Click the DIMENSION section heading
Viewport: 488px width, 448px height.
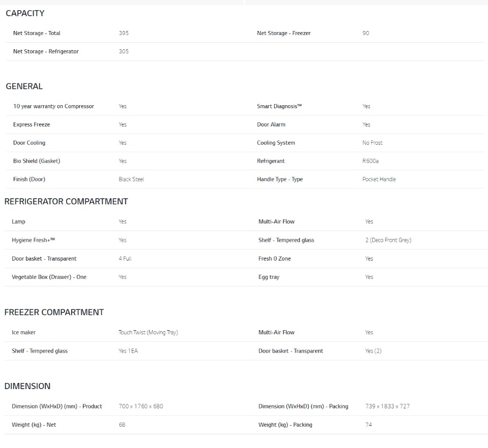click(27, 386)
